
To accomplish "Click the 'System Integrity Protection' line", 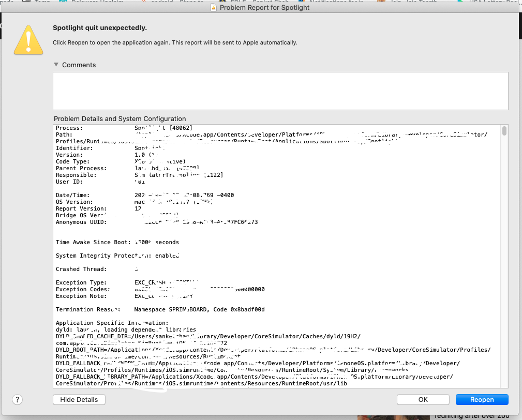I will (x=117, y=256).
